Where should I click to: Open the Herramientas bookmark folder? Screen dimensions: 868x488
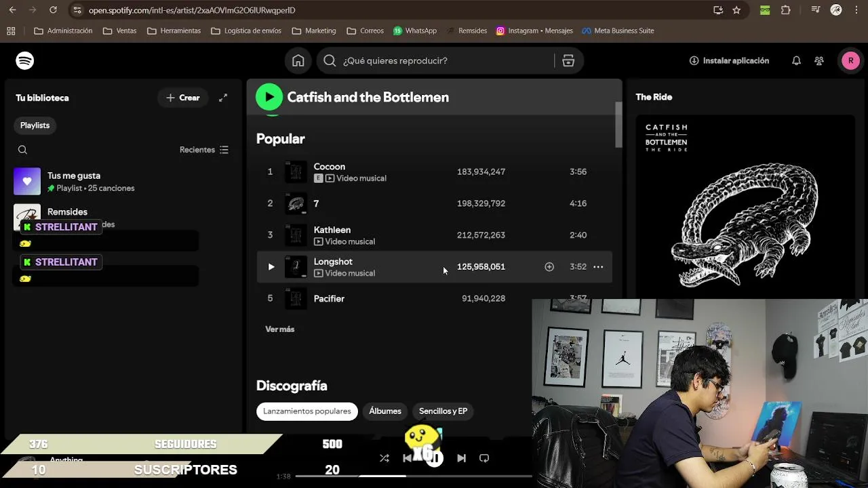click(174, 30)
